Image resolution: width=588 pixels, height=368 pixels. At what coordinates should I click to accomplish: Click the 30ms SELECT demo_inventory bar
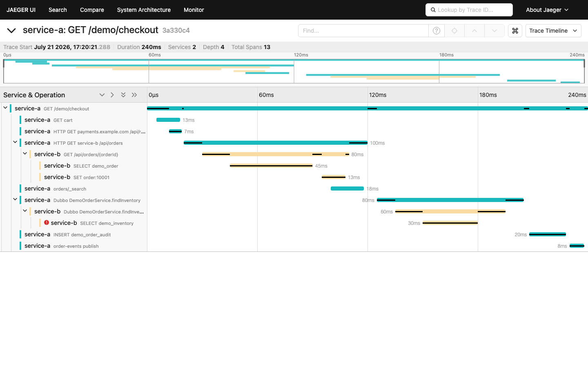pos(450,223)
